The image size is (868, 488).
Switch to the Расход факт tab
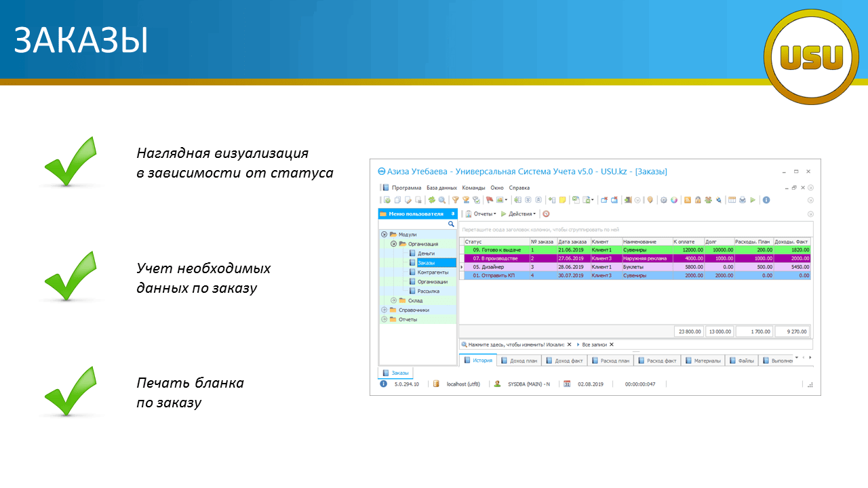click(658, 361)
